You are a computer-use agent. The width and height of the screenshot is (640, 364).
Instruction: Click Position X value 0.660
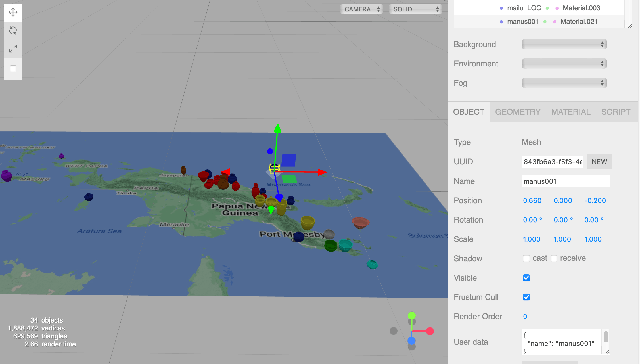[532, 200]
